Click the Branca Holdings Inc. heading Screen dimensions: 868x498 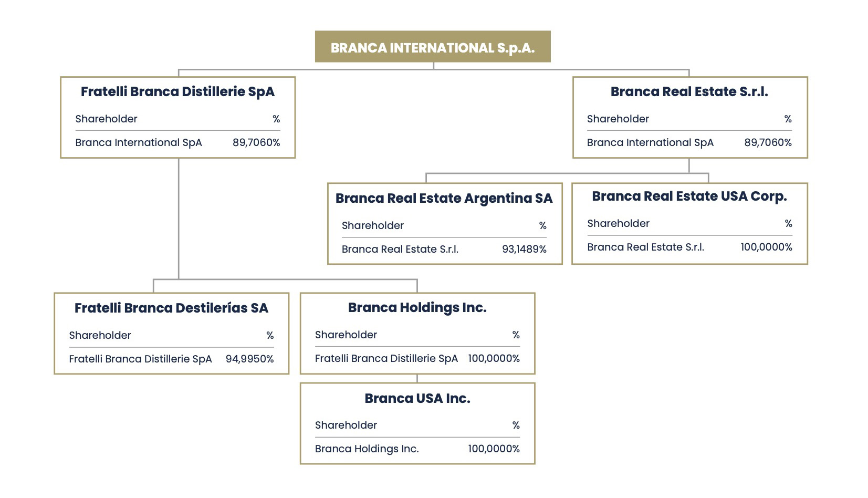[x=417, y=307]
